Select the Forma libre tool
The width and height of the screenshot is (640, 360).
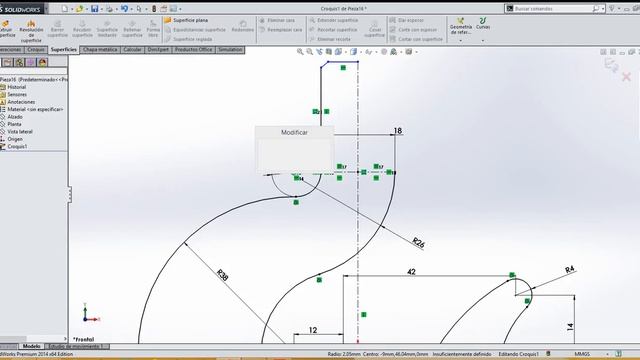153,30
